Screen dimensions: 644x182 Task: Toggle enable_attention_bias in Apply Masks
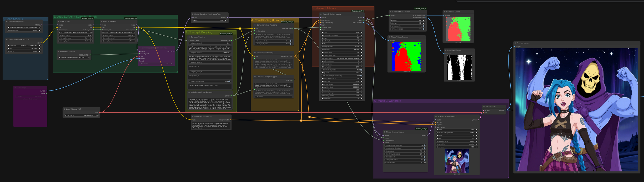click(x=405, y=148)
